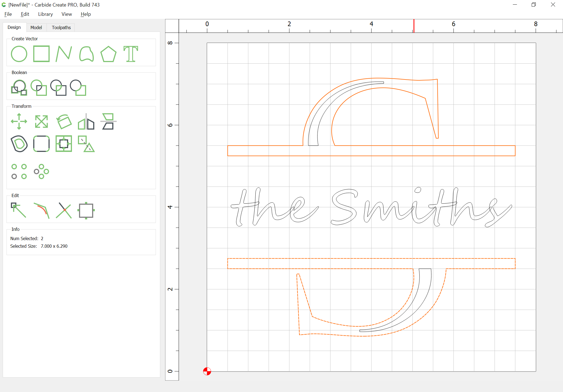Activate Node Edit mode
The width and height of the screenshot is (563, 392).
pos(19,210)
